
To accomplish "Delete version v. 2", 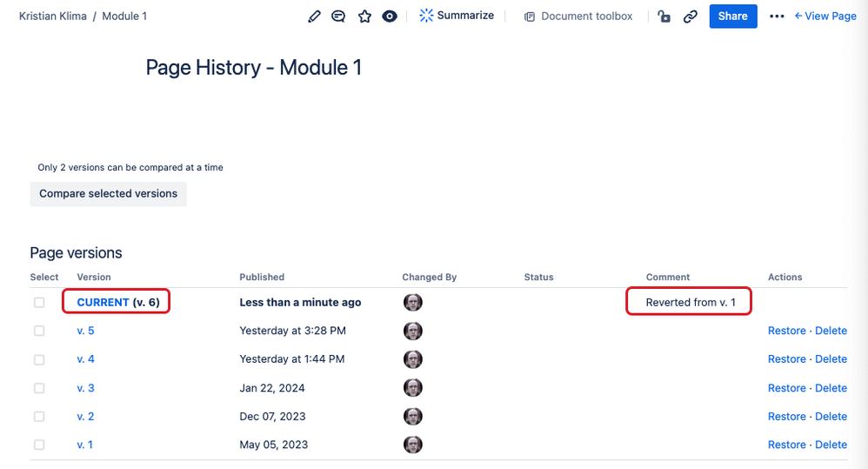I will (x=831, y=417).
